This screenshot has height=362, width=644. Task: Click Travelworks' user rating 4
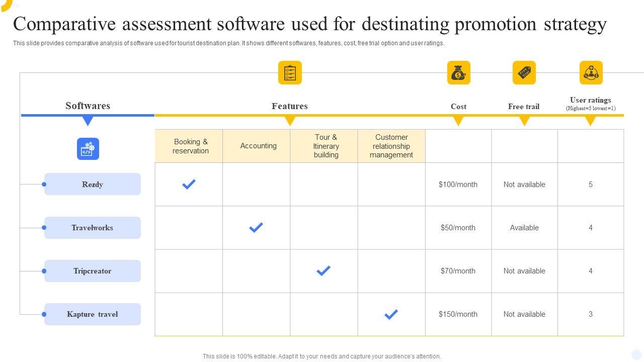coord(591,228)
